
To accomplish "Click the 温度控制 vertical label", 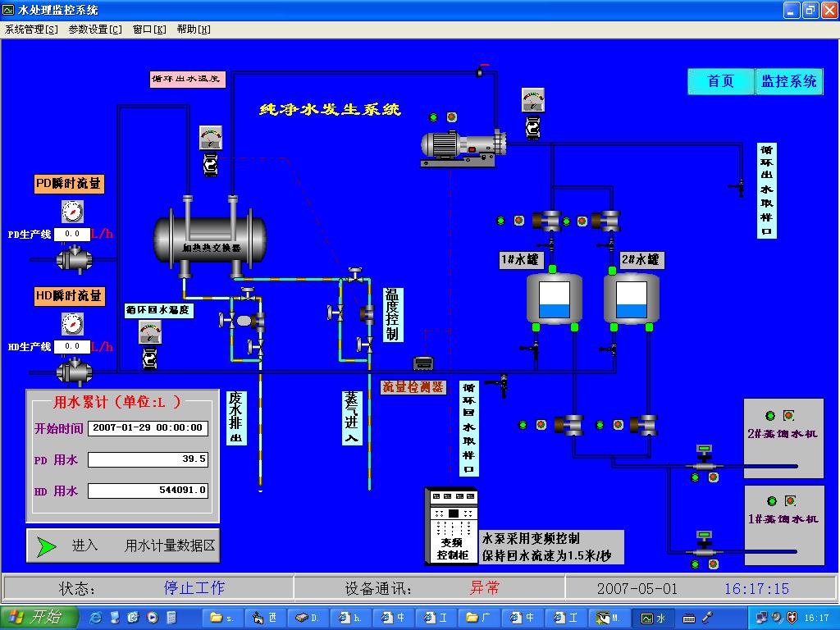I will click(392, 314).
